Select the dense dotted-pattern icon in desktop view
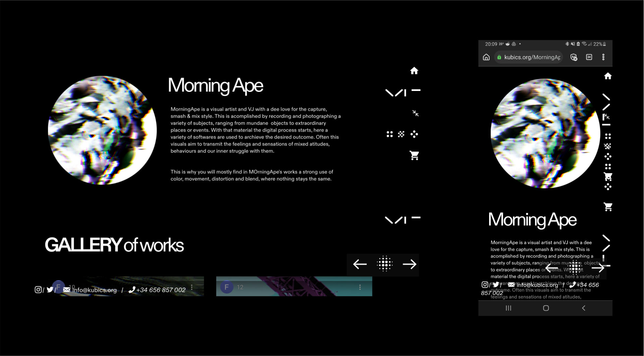 401,134
